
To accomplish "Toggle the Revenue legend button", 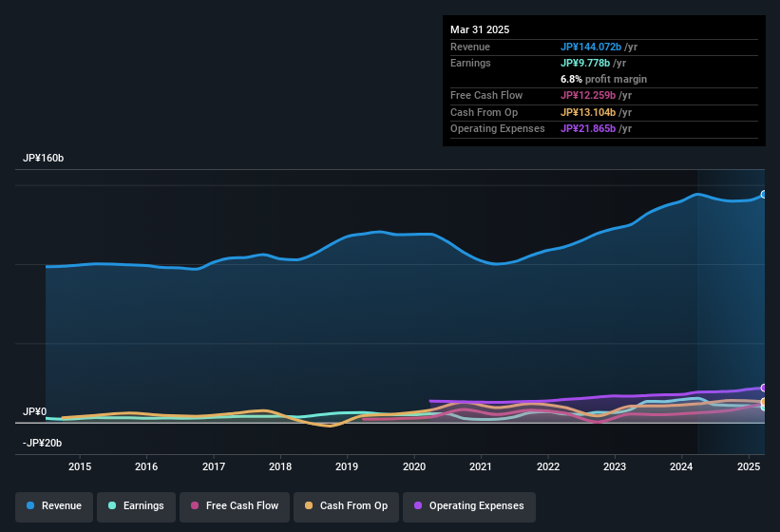I will pyautogui.click(x=54, y=506).
